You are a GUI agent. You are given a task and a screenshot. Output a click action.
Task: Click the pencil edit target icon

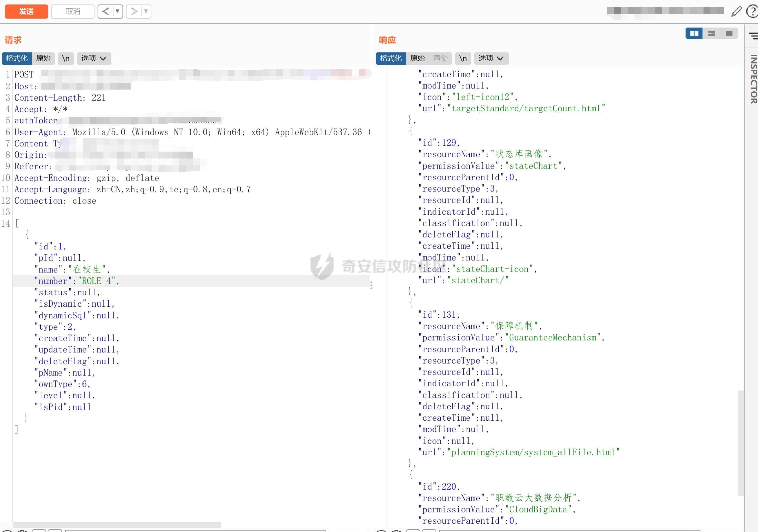pos(736,11)
